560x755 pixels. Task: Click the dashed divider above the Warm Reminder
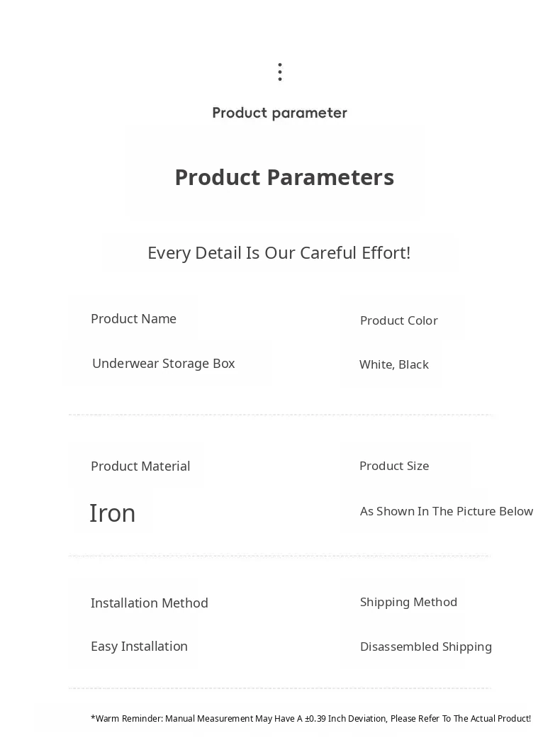click(280, 688)
